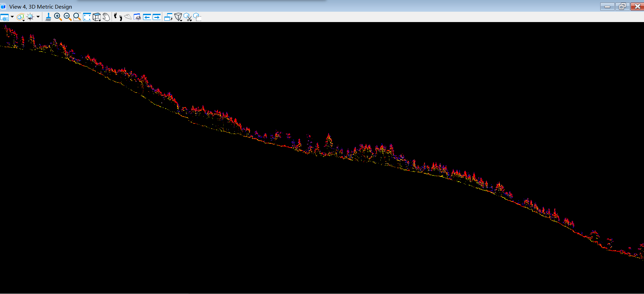The width and height of the screenshot is (644, 294).
Task: Open the View Attributes icon
Action: 4,17
